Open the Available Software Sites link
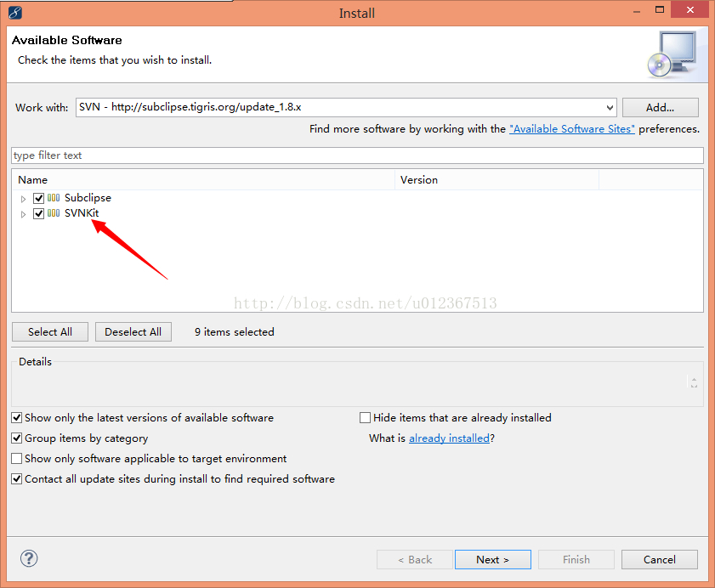Viewport: 715px width, 588px height. coord(572,129)
